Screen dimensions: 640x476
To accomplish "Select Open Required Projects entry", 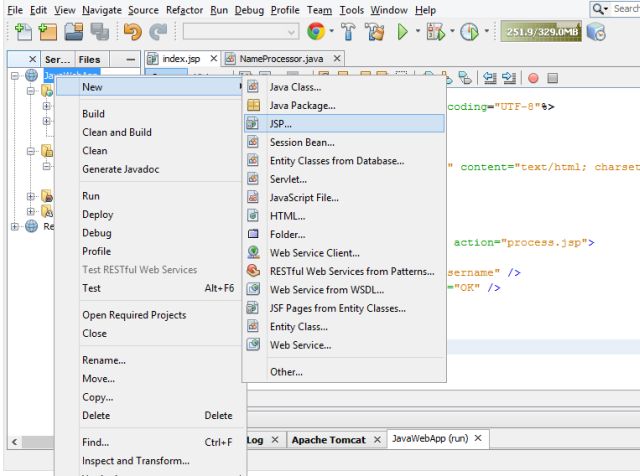I will pos(149,315).
